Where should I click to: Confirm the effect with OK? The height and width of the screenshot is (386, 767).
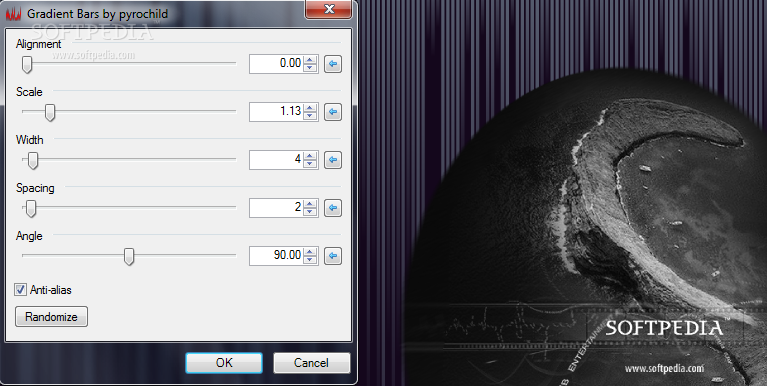(x=224, y=363)
